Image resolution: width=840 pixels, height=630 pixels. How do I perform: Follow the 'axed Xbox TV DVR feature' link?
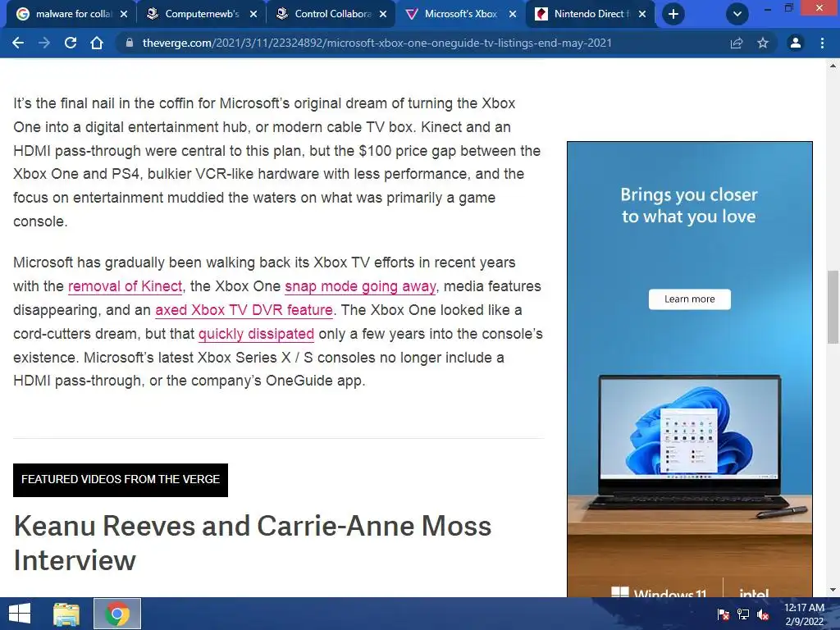click(x=244, y=309)
